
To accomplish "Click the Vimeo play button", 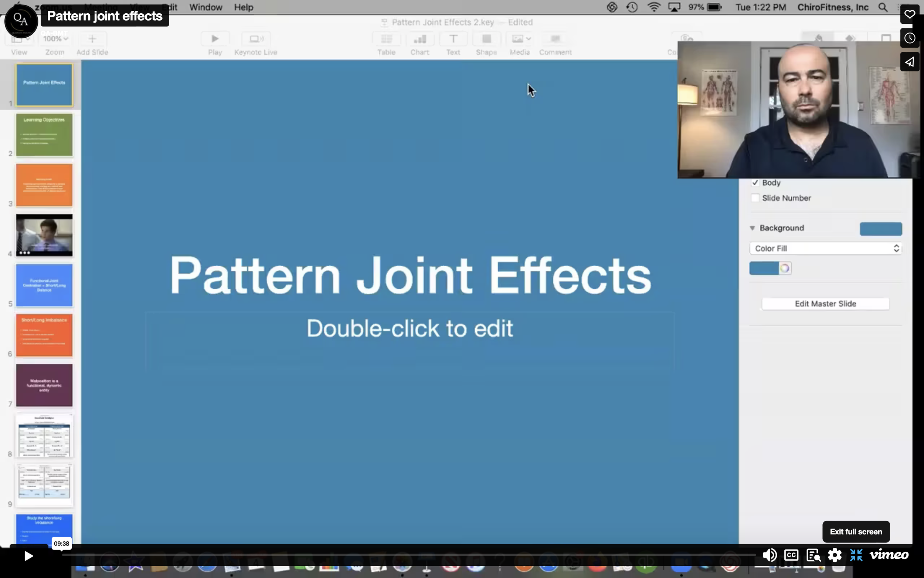I will pyautogui.click(x=29, y=555).
